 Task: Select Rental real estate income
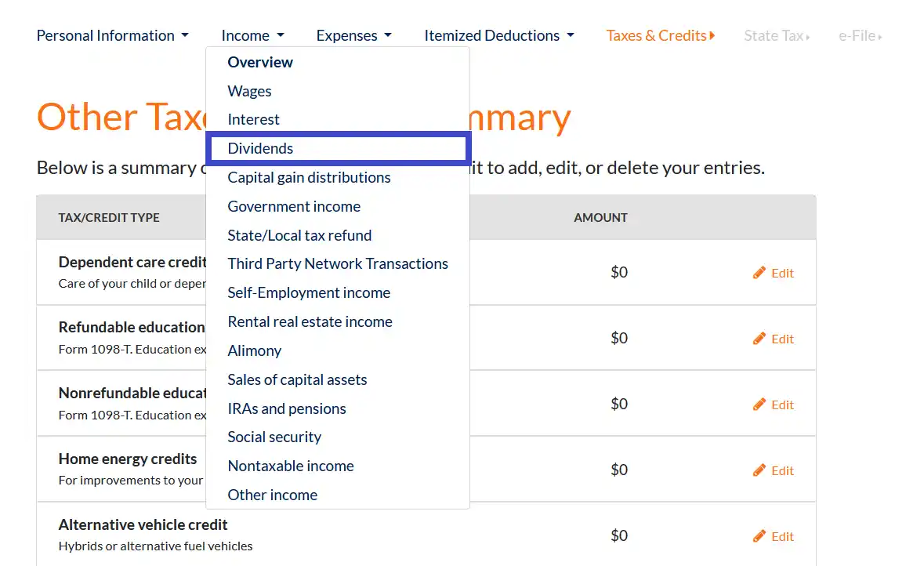pyautogui.click(x=310, y=321)
